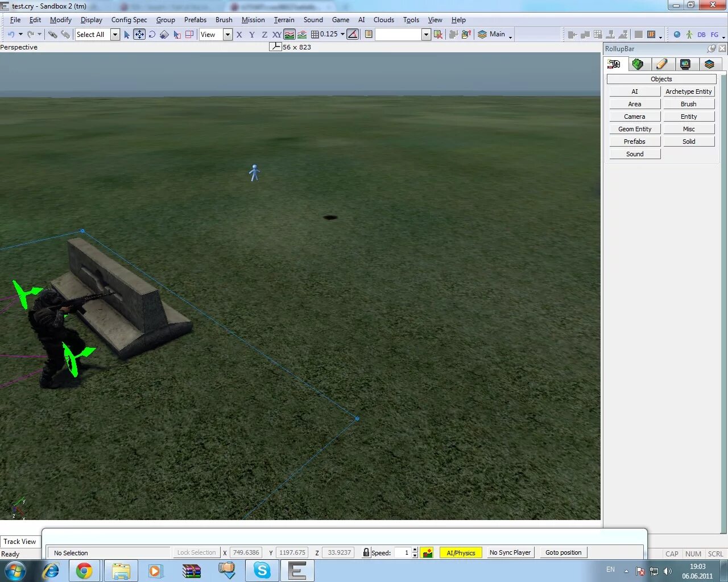Switch to the Layers RollupBar tab
Viewport: 728px width, 582px height.
pos(709,64)
